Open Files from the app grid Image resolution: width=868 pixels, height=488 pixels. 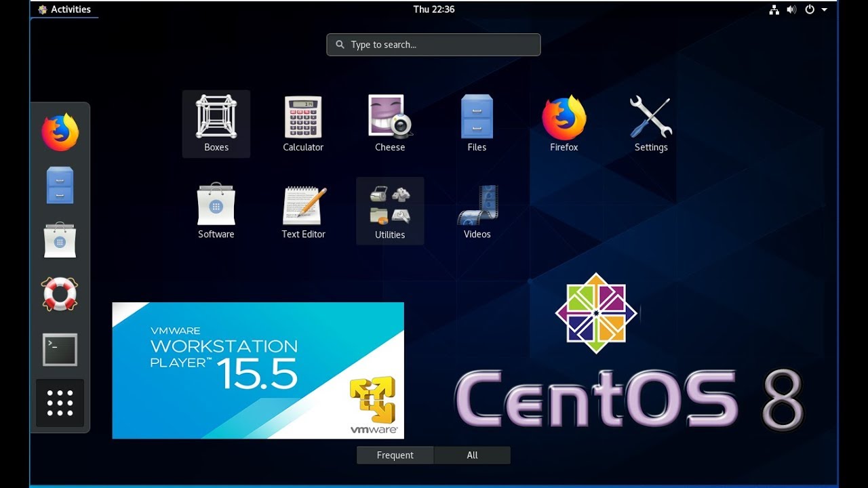(x=477, y=123)
